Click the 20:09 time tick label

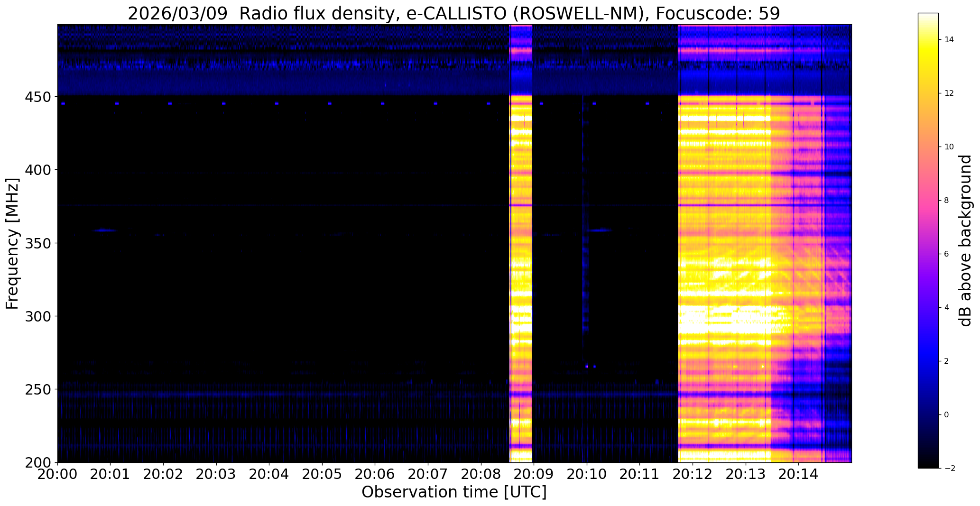tap(534, 473)
